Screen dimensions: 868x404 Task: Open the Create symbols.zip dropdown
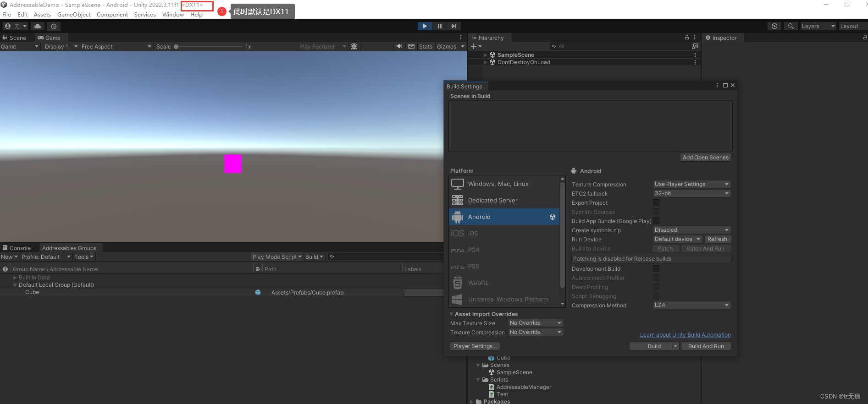691,230
